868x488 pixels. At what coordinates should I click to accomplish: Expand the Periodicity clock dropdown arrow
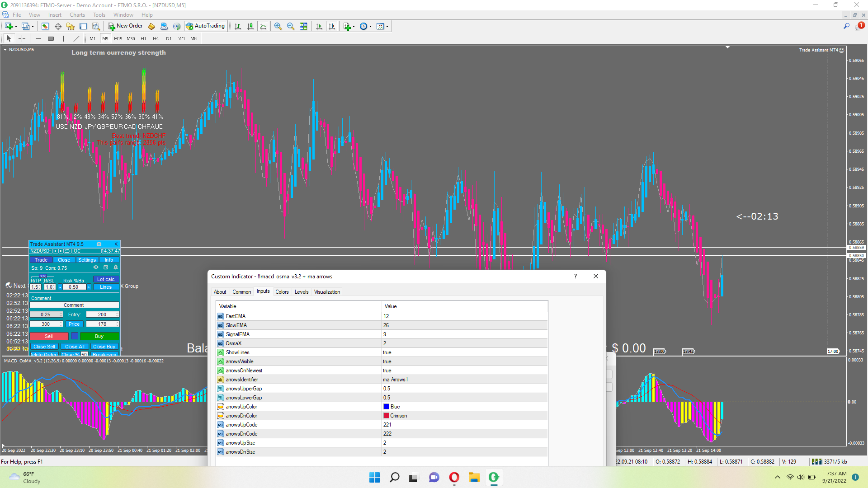pyautogui.click(x=371, y=26)
